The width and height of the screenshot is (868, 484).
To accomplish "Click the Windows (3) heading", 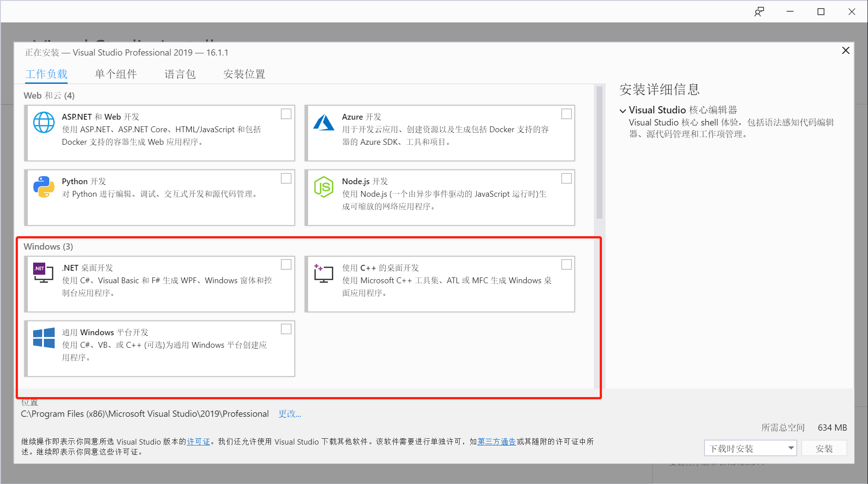I will point(48,246).
